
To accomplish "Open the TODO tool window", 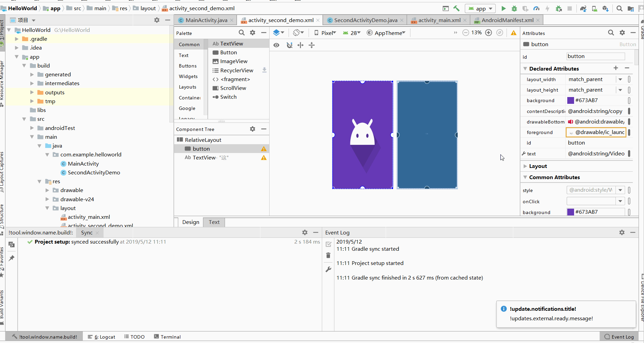I will point(134,337).
